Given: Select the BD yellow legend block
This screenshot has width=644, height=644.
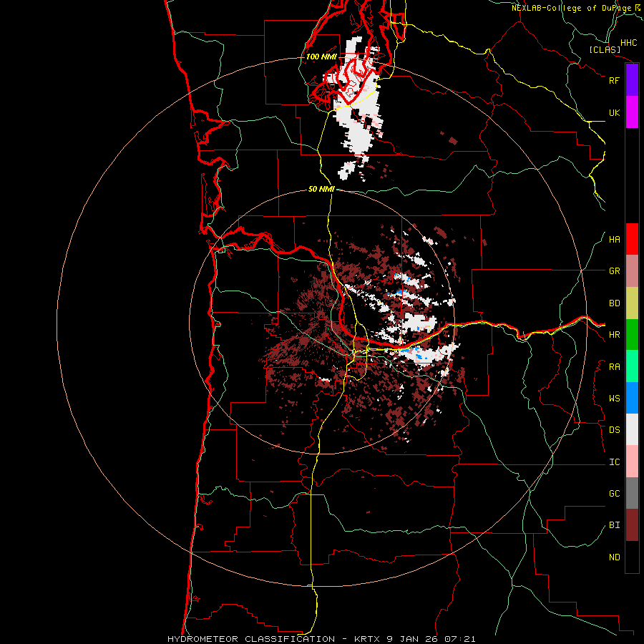Looking at the screenshot, I should [x=632, y=303].
